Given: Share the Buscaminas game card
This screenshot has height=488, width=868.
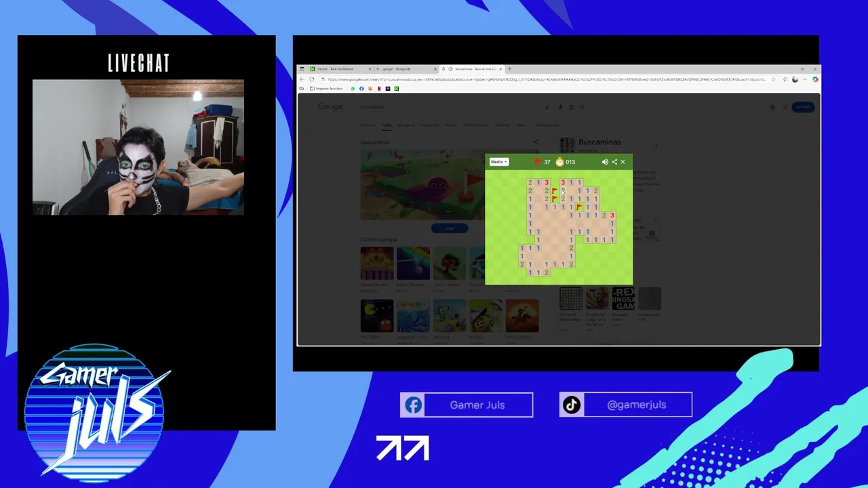Looking at the screenshot, I should click(536, 142).
